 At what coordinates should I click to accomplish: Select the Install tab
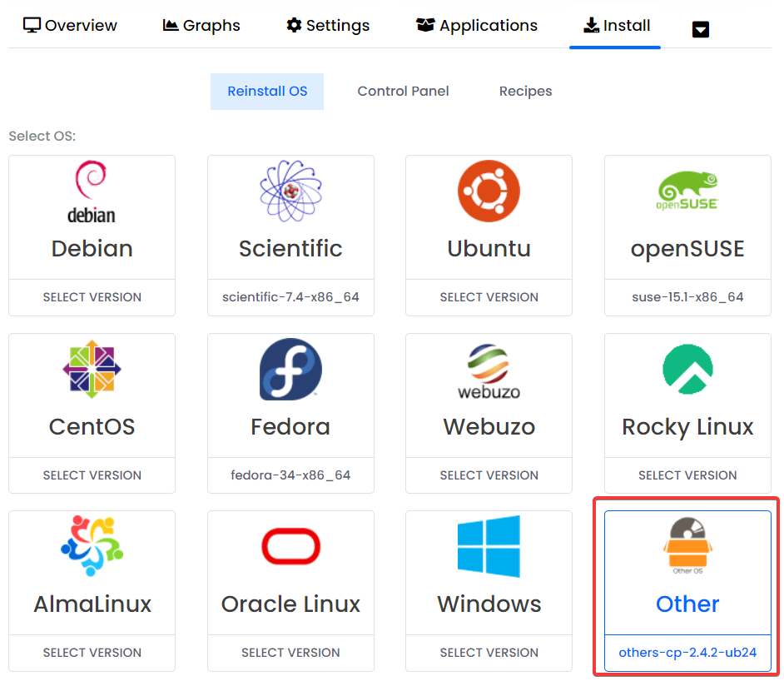click(617, 25)
